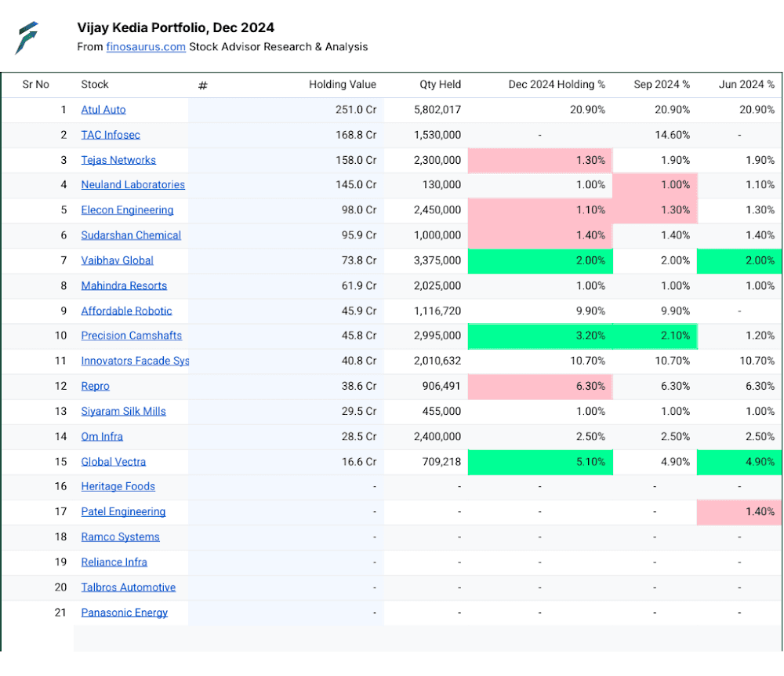This screenshot has height=676, width=784.
Task: Click the Dec 2024 Holding % header
Action: coord(557,85)
